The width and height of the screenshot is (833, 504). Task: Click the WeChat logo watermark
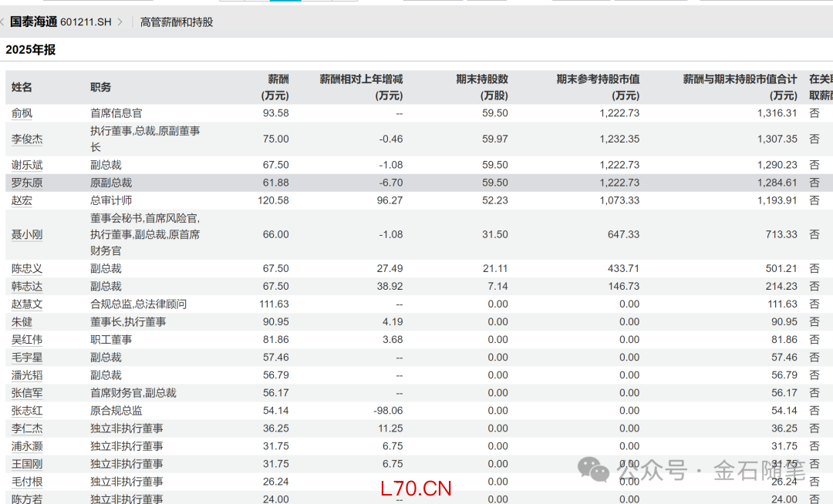pos(593,469)
